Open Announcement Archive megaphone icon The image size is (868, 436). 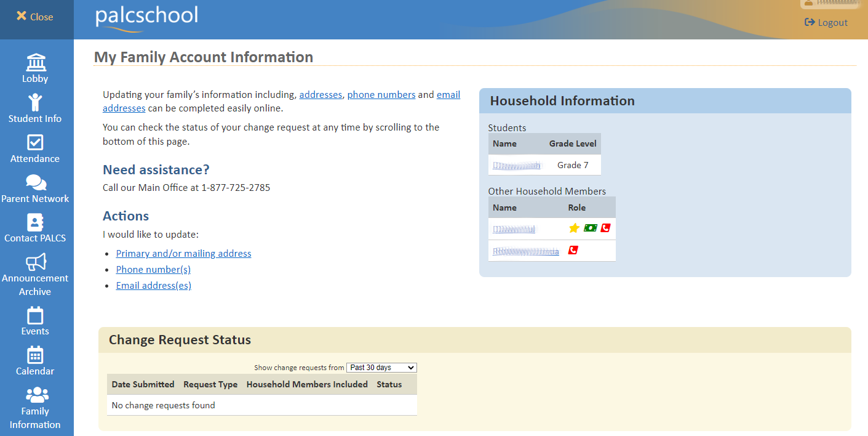[36, 262]
